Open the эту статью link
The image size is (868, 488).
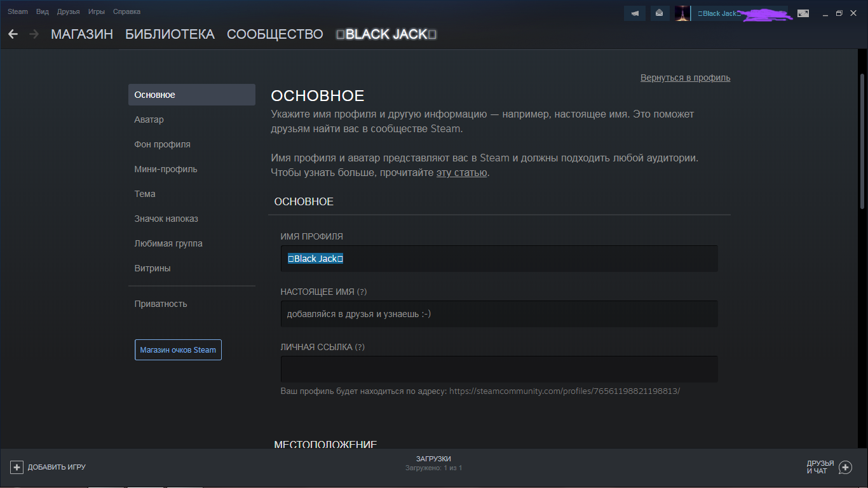[x=461, y=172]
